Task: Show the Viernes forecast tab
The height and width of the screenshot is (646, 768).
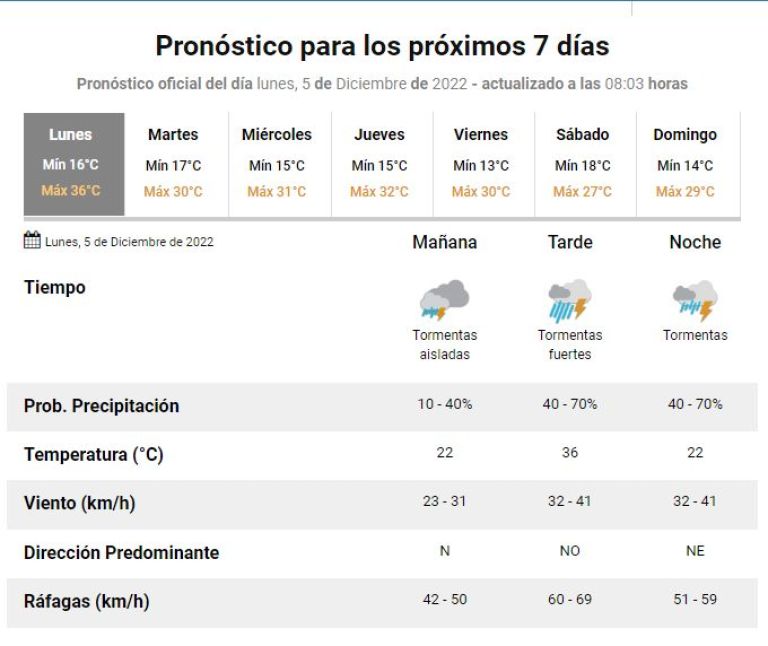Action: pyautogui.click(x=481, y=164)
